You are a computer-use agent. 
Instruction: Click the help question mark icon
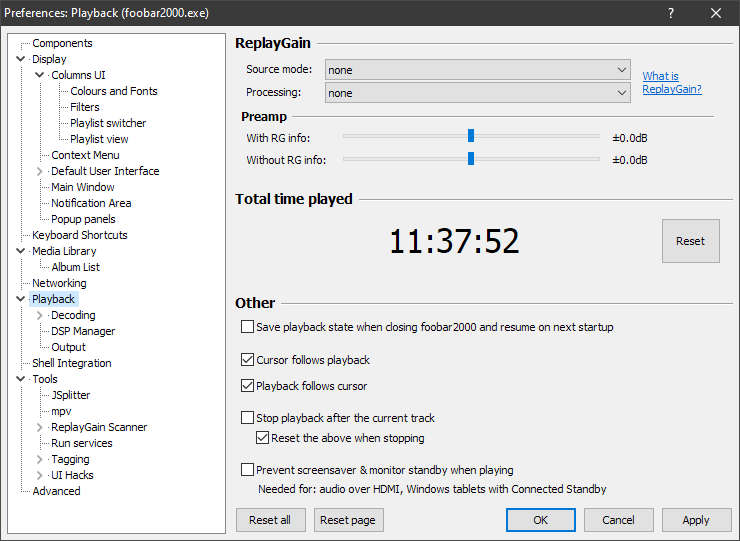click(x=671, y=13)
